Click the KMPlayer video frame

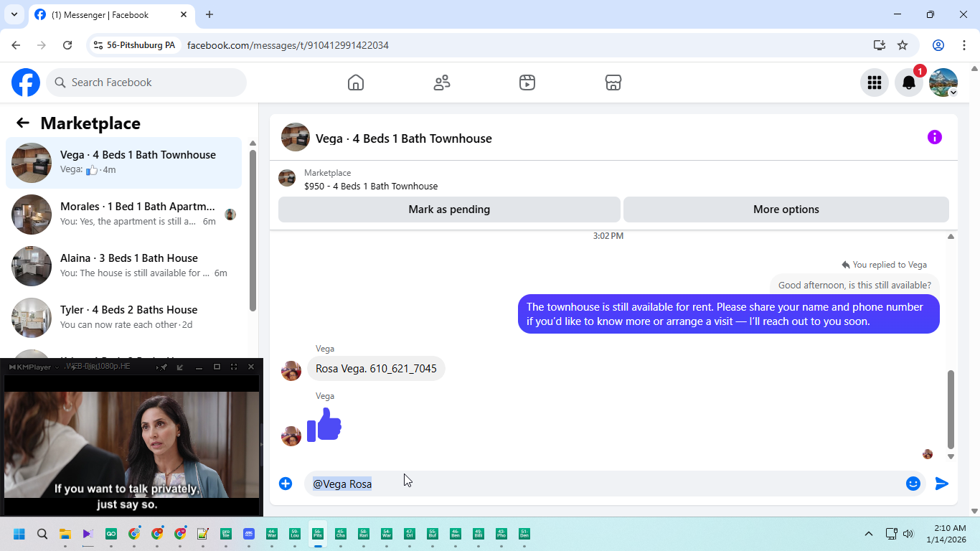131,445
